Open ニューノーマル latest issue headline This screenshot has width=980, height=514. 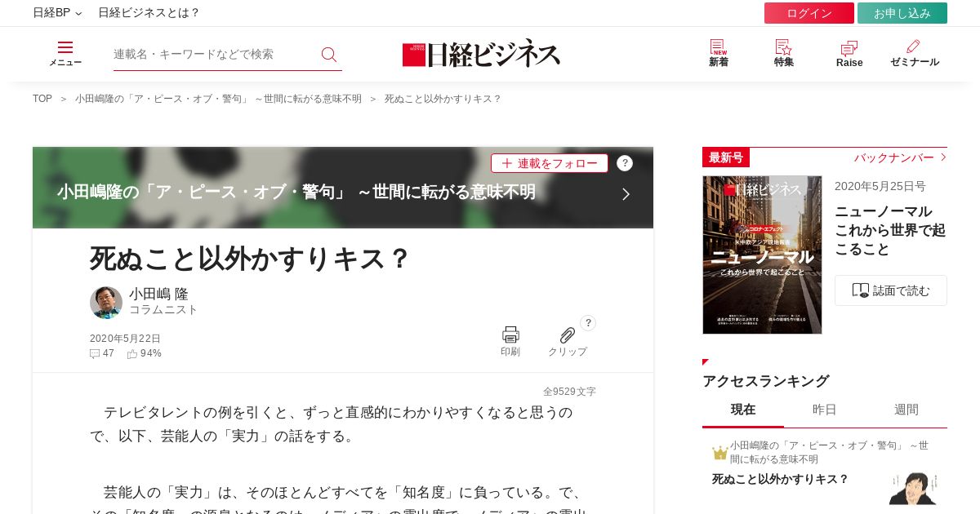(890, 230)
